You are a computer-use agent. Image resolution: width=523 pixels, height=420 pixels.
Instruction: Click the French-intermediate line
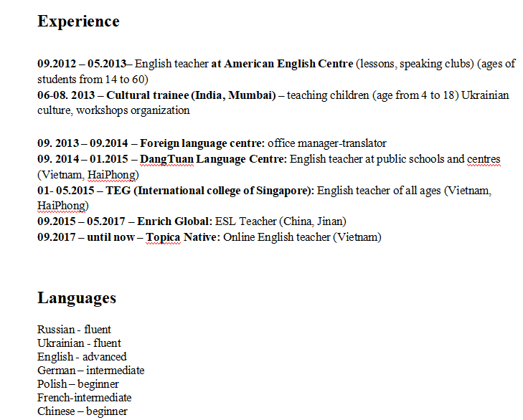[84, 398]
